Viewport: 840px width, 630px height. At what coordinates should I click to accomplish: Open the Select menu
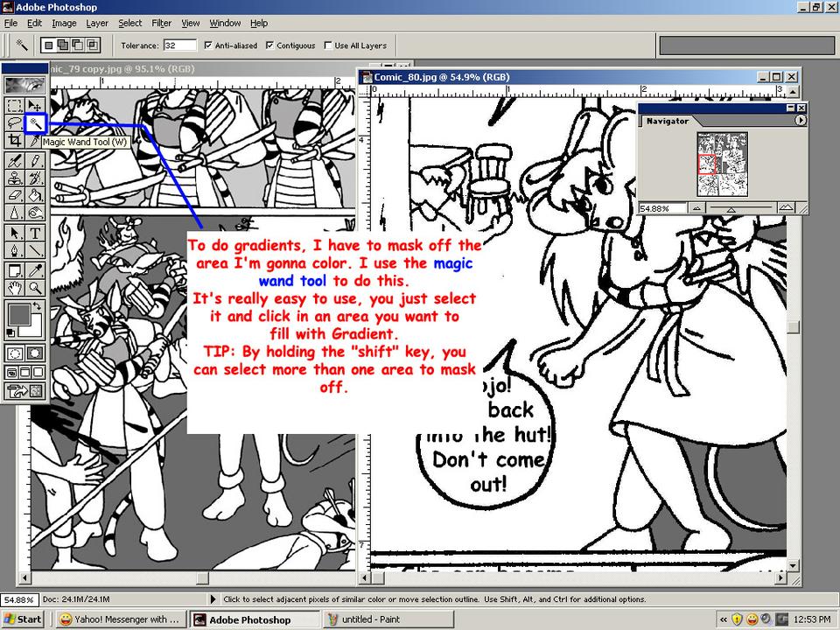[130, 23]
